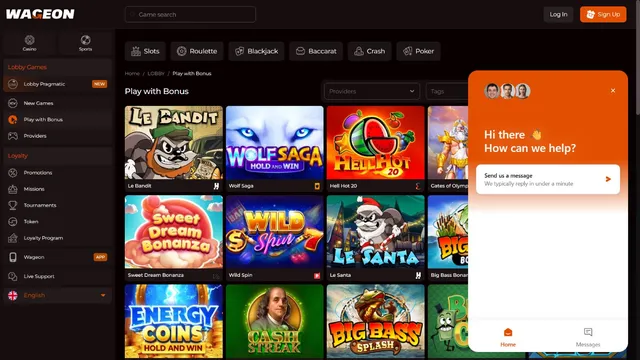
Task: Open Sweet Dream Bonanza game thumbnail
Action: [174, 232]
